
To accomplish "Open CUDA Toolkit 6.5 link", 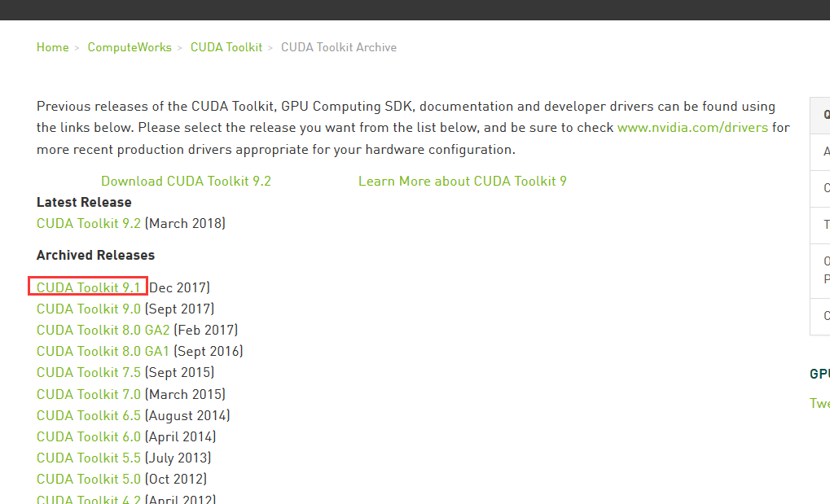I will [89, 415].
